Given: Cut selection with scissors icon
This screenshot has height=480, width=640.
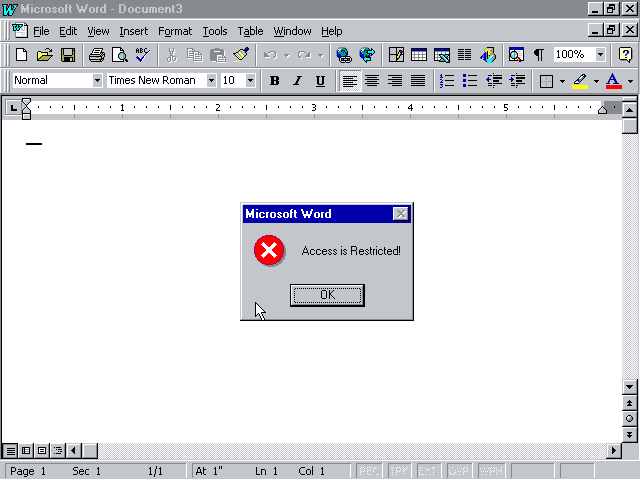Looking at the screenshot, I should tap(172, 55).
